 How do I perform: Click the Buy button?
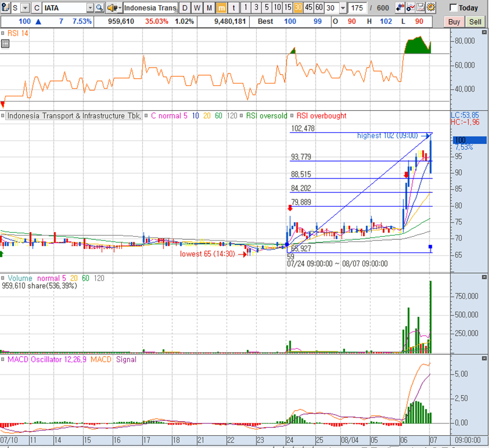point(454,22)
